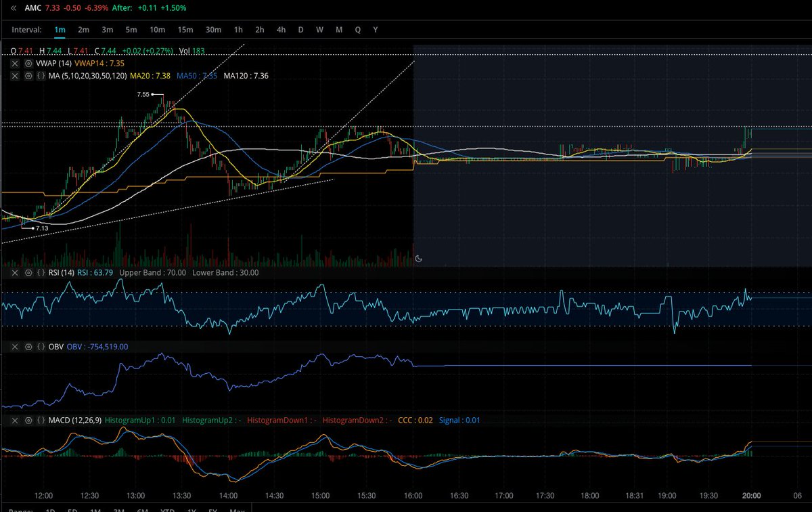The width and height of the screenshot is (812, 512).
Task: Click the Vol 183 reading
Action: pos(192,50)
